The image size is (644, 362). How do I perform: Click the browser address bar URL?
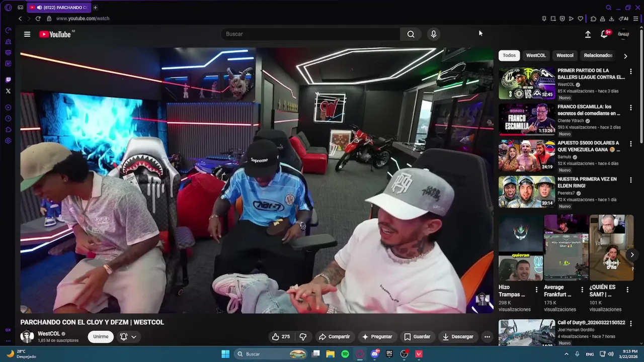click(x=83, y=19)
